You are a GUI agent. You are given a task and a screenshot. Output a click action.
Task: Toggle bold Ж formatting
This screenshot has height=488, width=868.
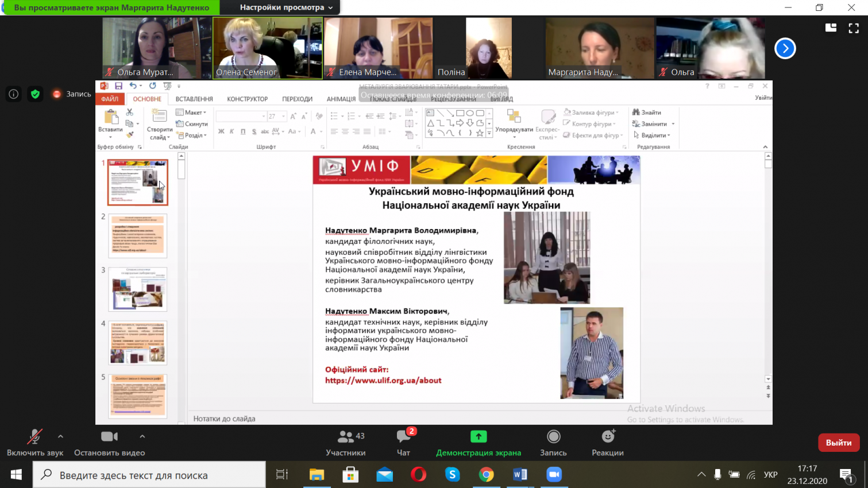[x=221, y=131]
